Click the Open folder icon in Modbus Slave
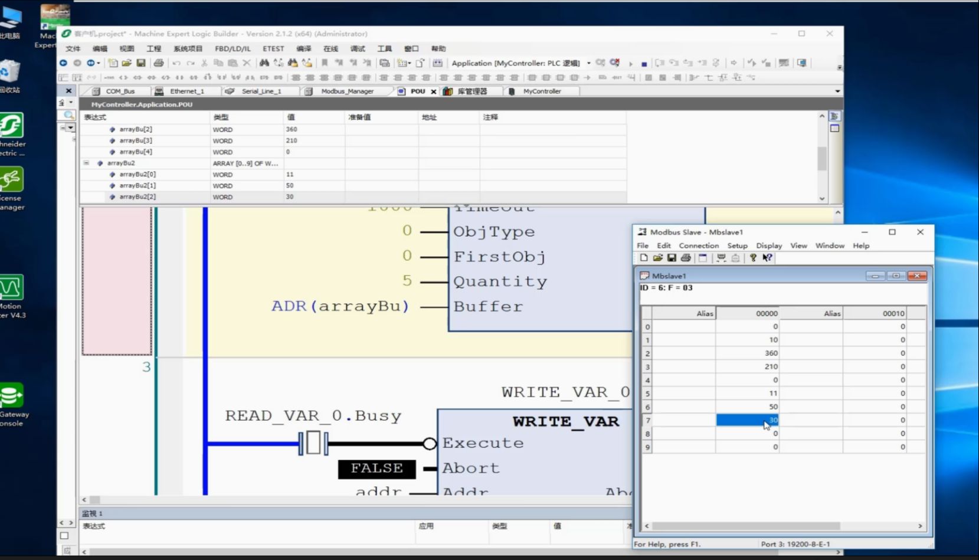The width and height of the screenshot is (979, 560). (657, 258)
